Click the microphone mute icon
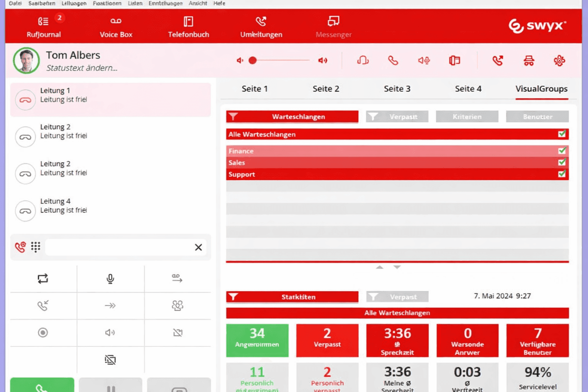Viewport: 588px width, 392px height. 110,279
